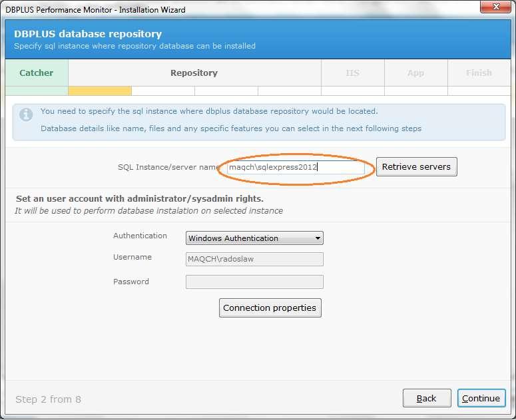Select the IIS tab
The width and height of the screenshot is (516, 420).
tap(352, 73)
